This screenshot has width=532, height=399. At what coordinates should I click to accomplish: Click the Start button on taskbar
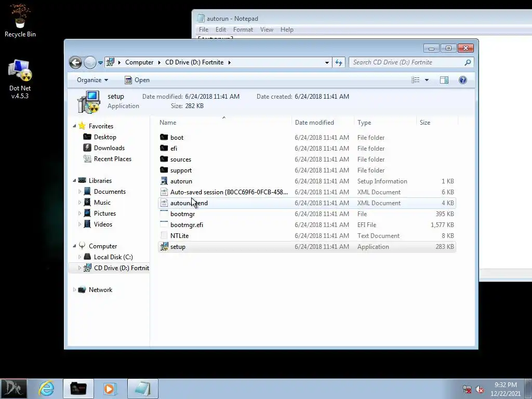14,389
